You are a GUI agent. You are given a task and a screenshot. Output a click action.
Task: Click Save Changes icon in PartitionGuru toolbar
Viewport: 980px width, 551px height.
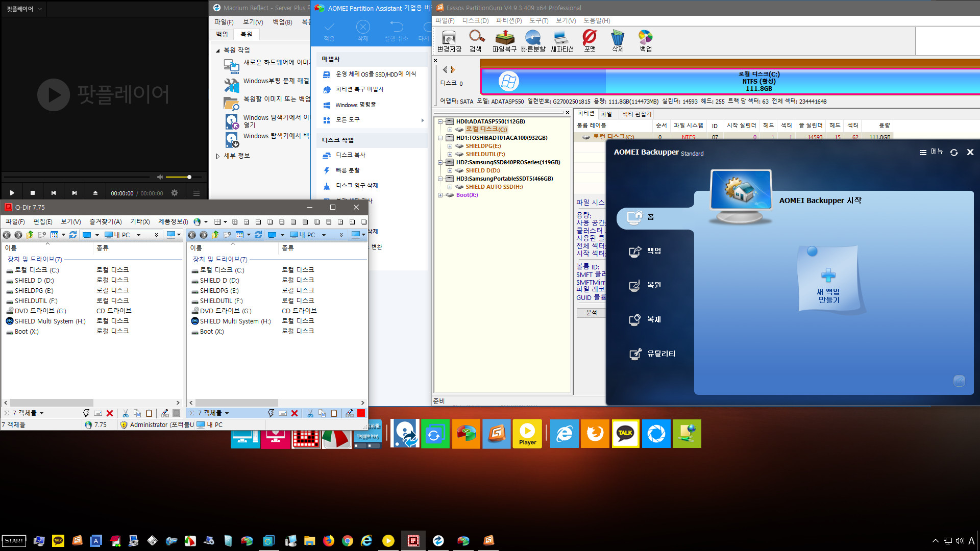[449, 41]
